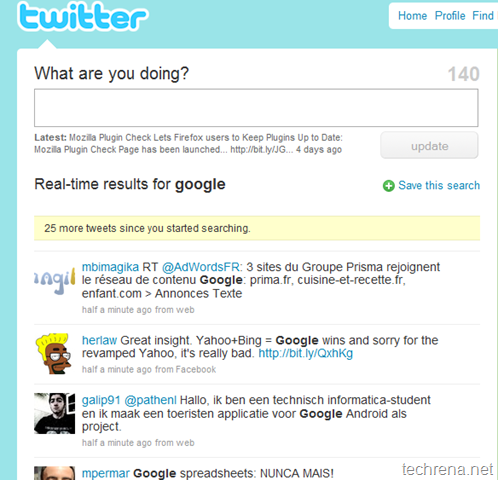Open the mpermar username link
This screenshot has height=480, width=498.
point(106,474)
